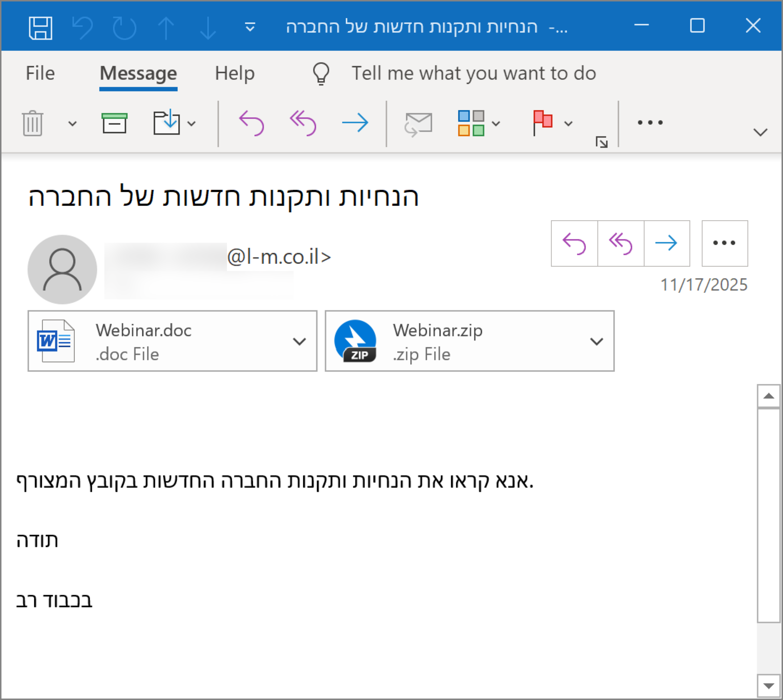The width and height of the screenshot is (783, 700).
Task: Click the message body scrollbar down arrow
Action: pyautogui.click(x=768, y=686)
